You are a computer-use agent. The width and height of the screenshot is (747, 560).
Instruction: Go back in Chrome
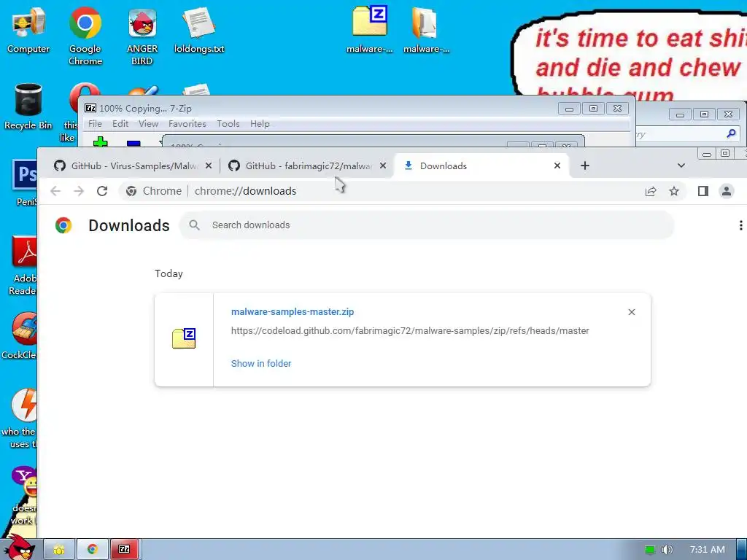(x=55, y=191)
